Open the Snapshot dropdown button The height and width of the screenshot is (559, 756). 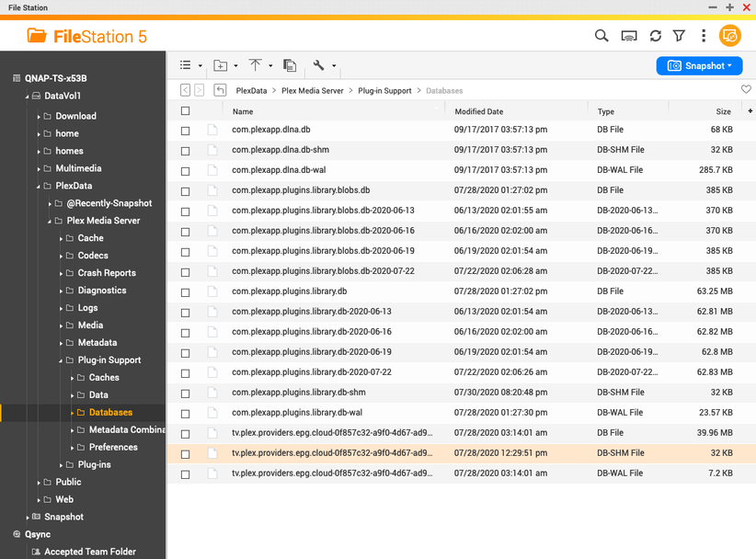[x=699, y=66]
